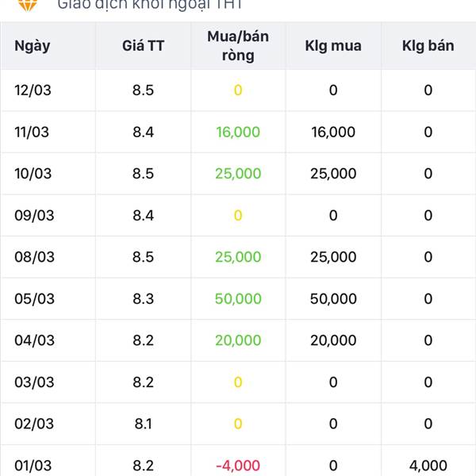The height and width of the screenshot is (476, 476).
Task: Click the 8.1 price in the 02/03 row
Action: (144, 424)
